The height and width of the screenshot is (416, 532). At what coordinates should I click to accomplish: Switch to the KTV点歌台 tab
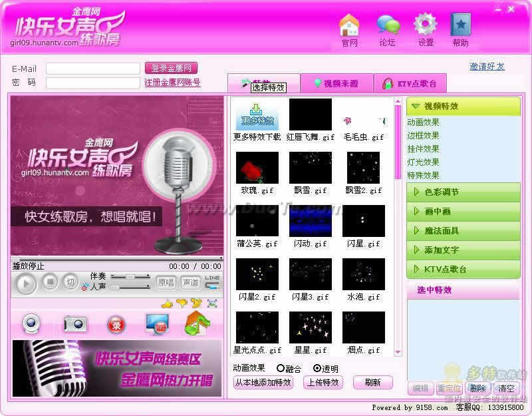[x=410, y=83]
